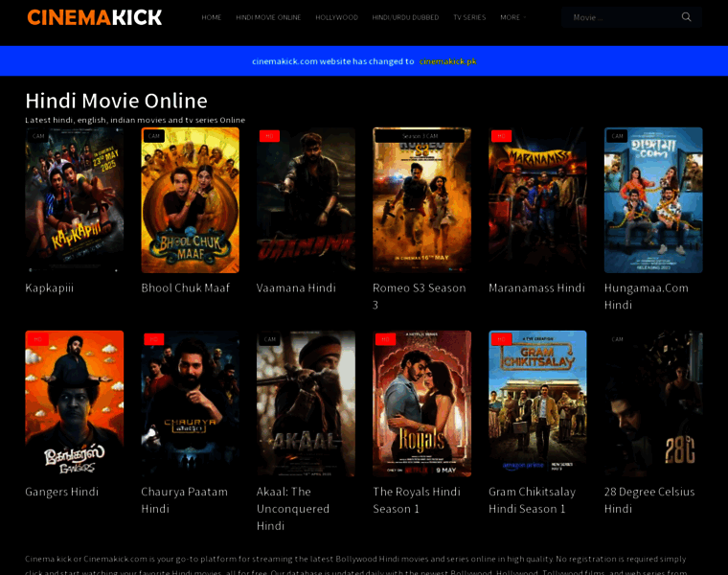The image size is (728, 575).
Task: Open the Hungamaa.Com poster
Action: click(653, 200)
